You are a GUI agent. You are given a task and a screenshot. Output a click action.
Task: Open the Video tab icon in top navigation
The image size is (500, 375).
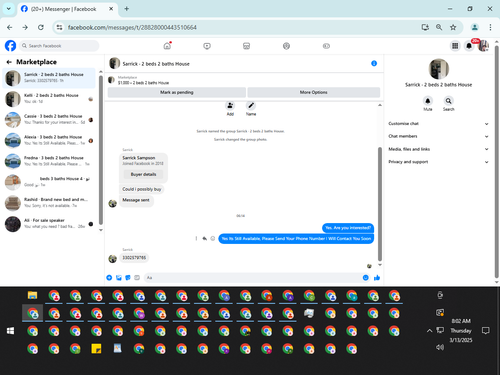click(x=207, y=46)
